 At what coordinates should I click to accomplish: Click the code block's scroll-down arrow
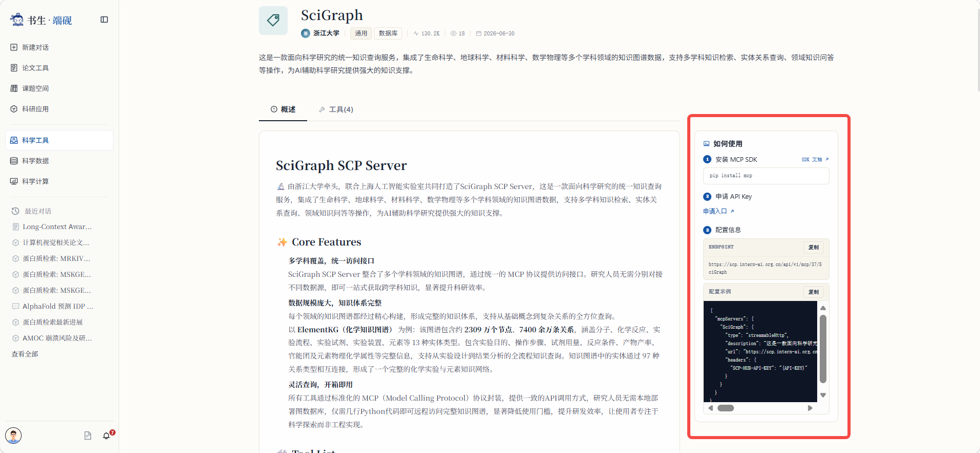pos(823,395)
